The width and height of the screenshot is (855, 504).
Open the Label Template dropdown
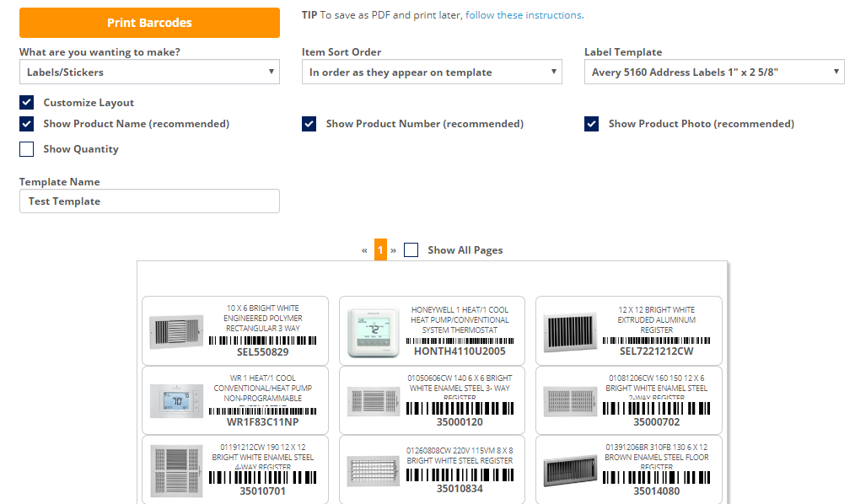[x=714, y=72]
